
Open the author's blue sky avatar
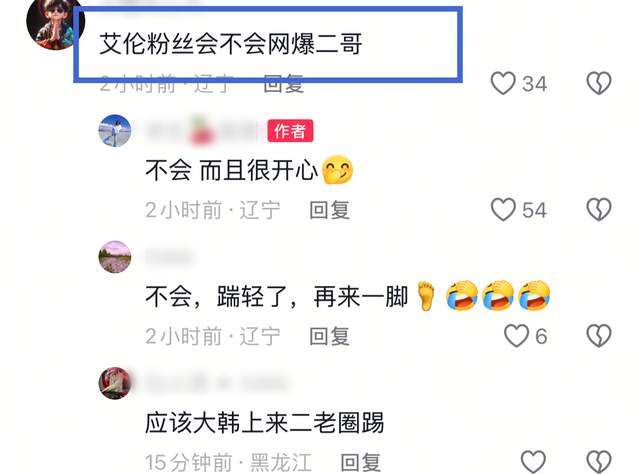[115, 131]
